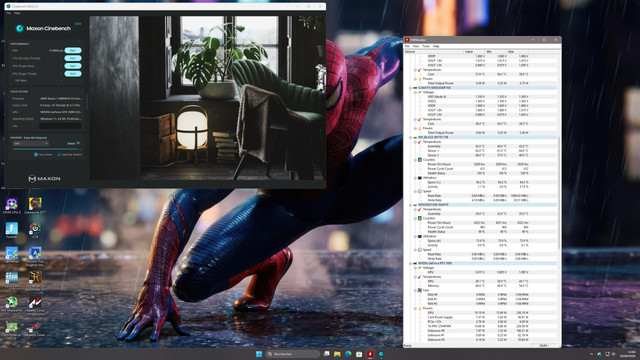Screen dimensions: 640x360
Task: Collapse the GPU Fans group
Action: pos(416,290)
